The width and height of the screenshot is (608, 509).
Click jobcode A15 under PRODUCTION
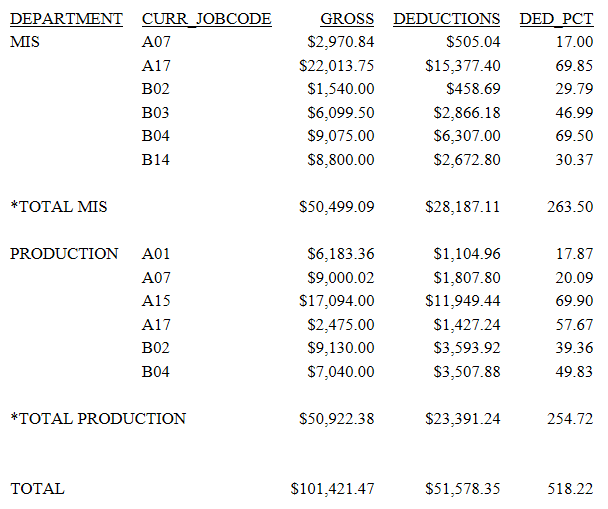[x=156, y=301]
